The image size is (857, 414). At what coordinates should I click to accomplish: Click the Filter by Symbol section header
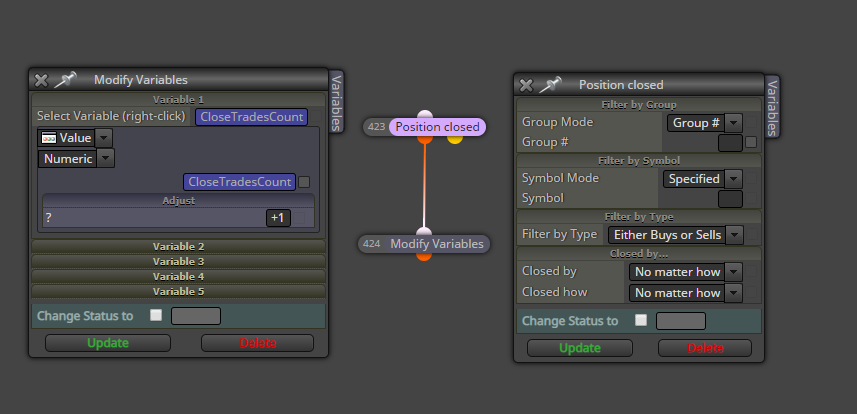tap(638, 161)
